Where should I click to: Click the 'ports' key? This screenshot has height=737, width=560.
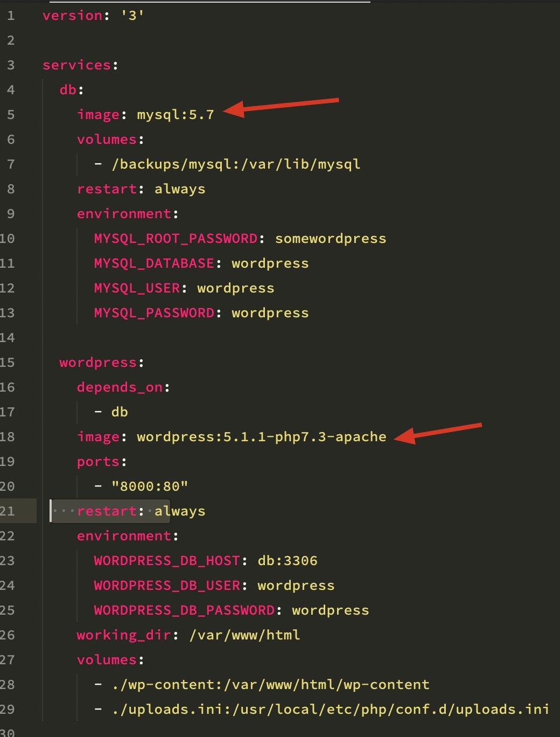pos(98,462)
